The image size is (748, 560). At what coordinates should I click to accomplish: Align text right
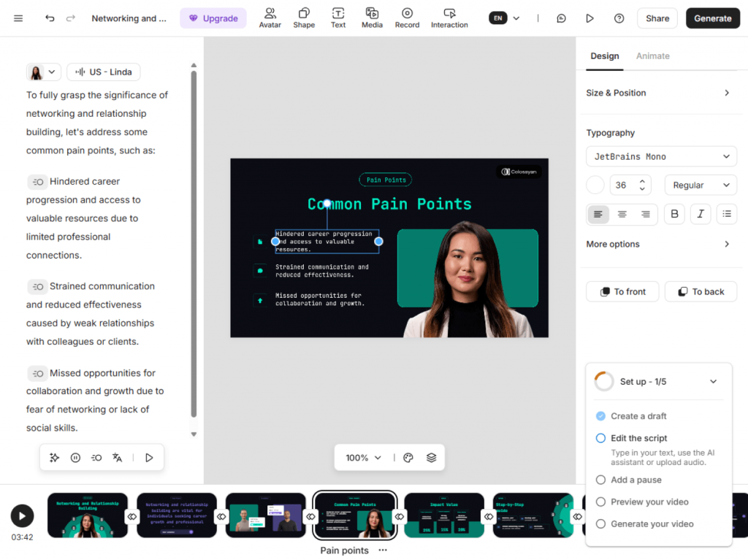[x=646, y=214]
